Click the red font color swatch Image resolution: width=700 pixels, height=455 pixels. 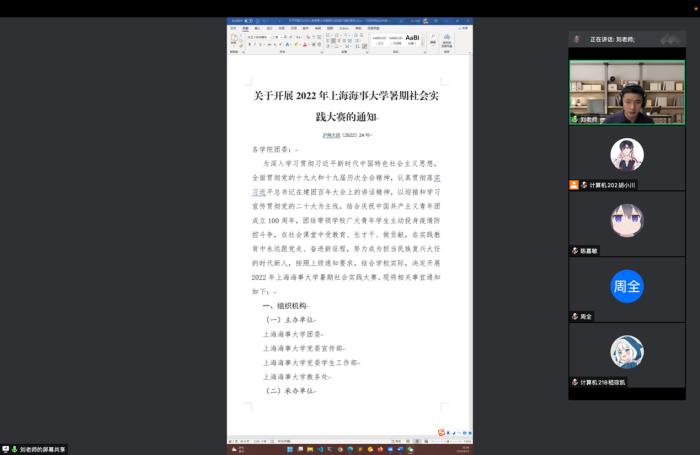(304, 45)
